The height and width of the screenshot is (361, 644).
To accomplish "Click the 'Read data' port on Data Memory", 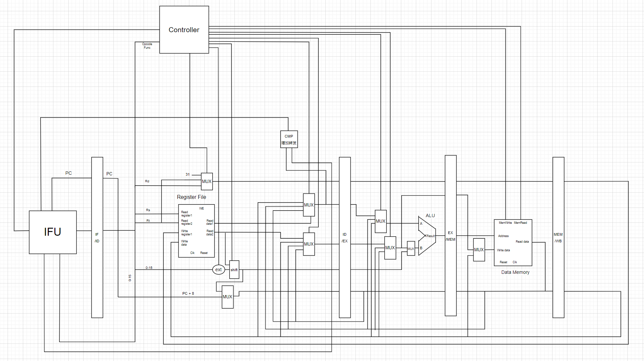I will (x=522, y=242).
